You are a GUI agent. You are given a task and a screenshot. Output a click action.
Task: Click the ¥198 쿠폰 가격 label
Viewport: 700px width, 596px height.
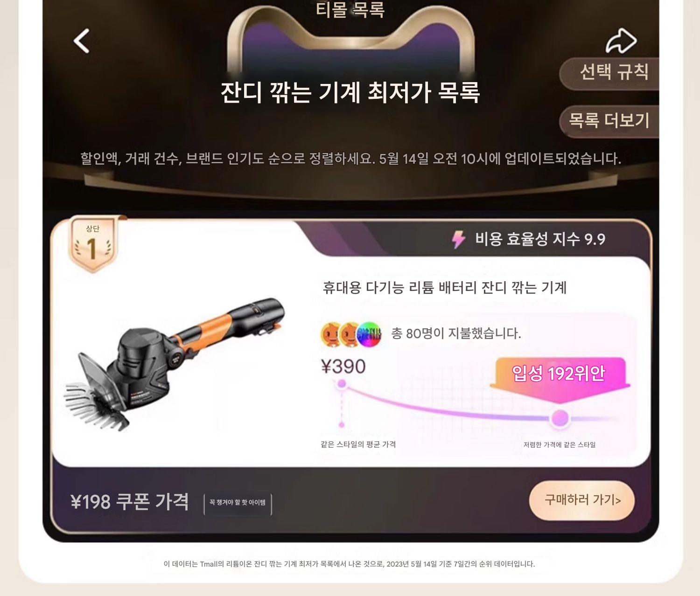[130, 502]
